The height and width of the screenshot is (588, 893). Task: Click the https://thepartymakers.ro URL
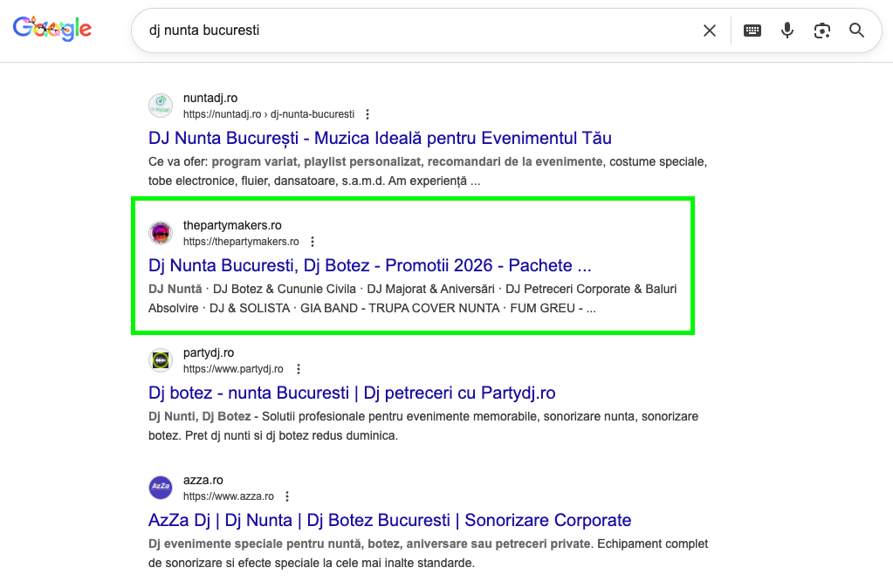(241, 242)
